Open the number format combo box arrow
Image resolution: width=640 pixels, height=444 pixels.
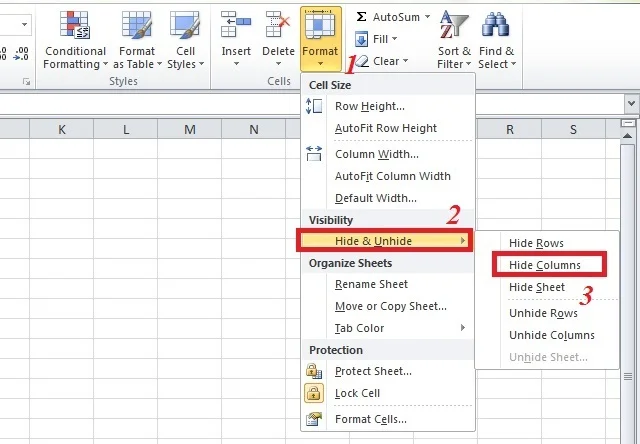click(24, 24)
